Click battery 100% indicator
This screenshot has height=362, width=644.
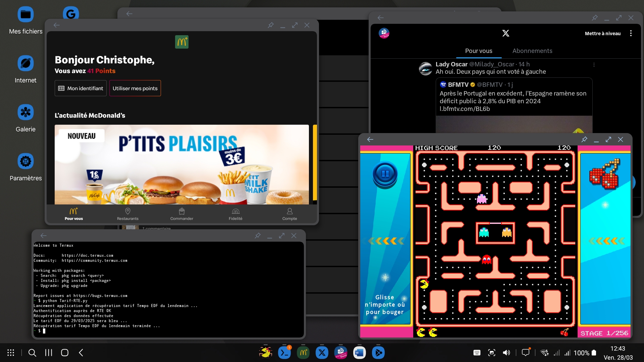click(x=585, y=353)
